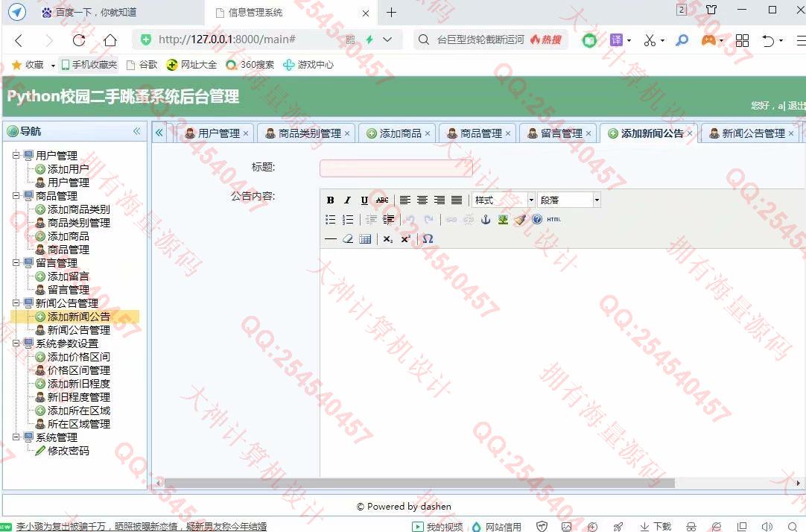Collapse the 导航 navigation panel
This screenshot has height=532, width=806.
point(137,131)
